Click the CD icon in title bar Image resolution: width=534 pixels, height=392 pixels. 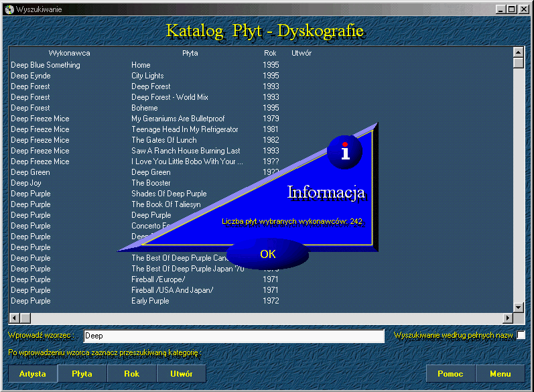coord(9,9)
